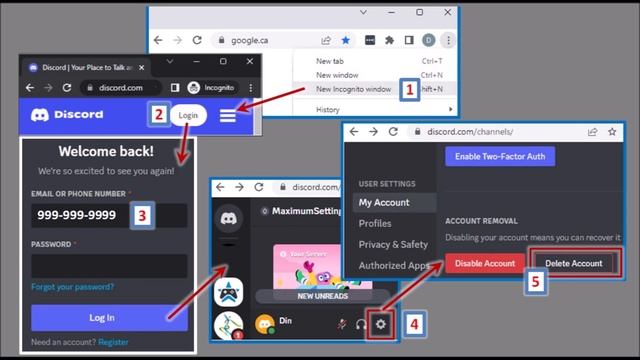Toggle side panel icon in incognito window
640x360 pixels.
point(175,87)
